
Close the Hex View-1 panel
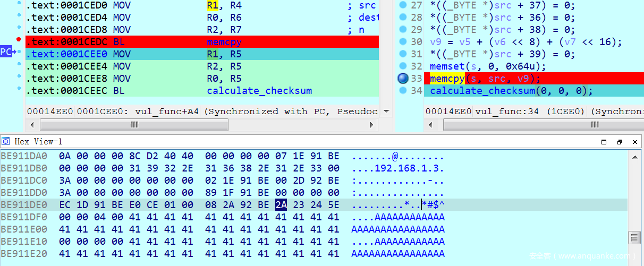[x=635, y=142]
